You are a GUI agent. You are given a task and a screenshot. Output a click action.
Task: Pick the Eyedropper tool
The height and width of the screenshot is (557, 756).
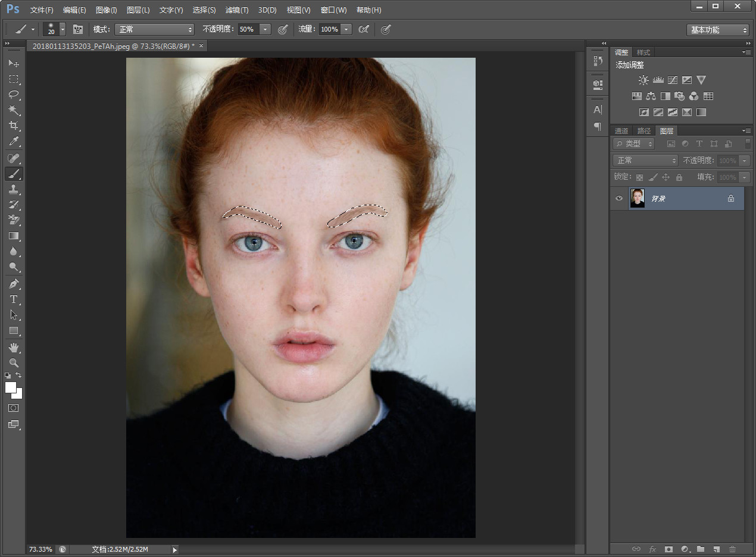tap(14, 141)
